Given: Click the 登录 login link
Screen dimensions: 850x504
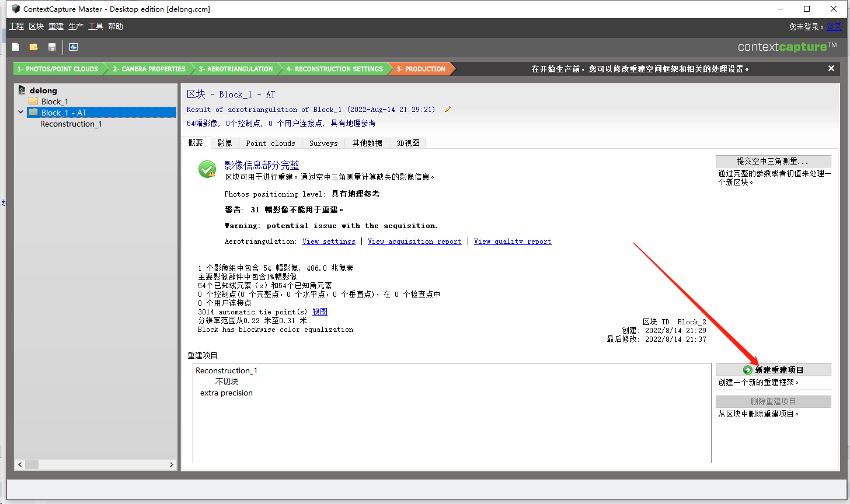Looking at the screenshot, I should pos(834,27).
